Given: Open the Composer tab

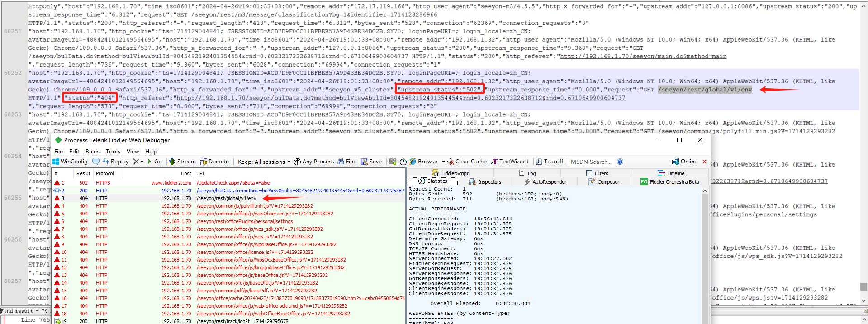Looking at the screenshot, I should (604, 182).
